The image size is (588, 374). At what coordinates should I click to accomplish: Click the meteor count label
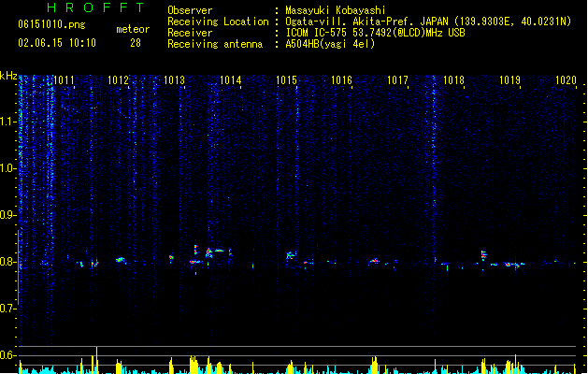point(133,29)
